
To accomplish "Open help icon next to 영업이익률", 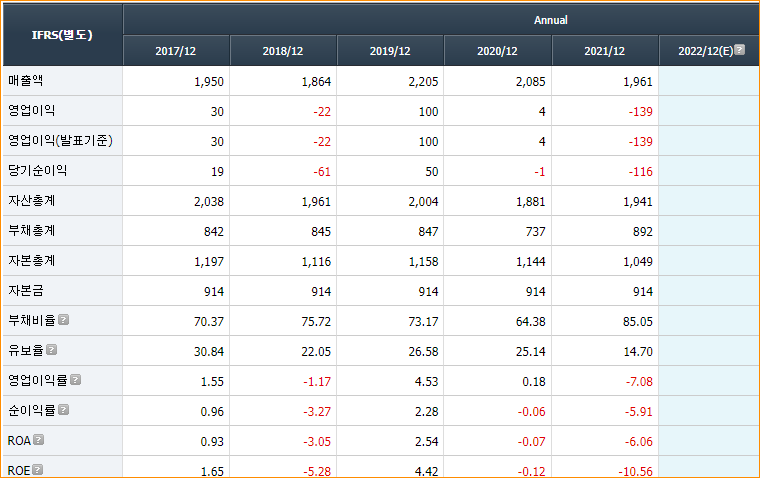I will [x=76, y=380].
